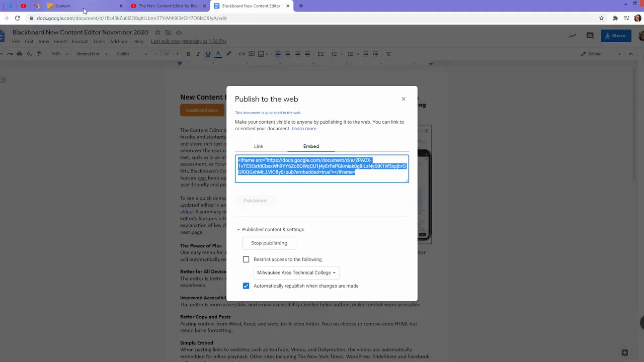644x362 pixels.
Task: Open the Calibri font dropdown
Action: (x=132, y=54)
